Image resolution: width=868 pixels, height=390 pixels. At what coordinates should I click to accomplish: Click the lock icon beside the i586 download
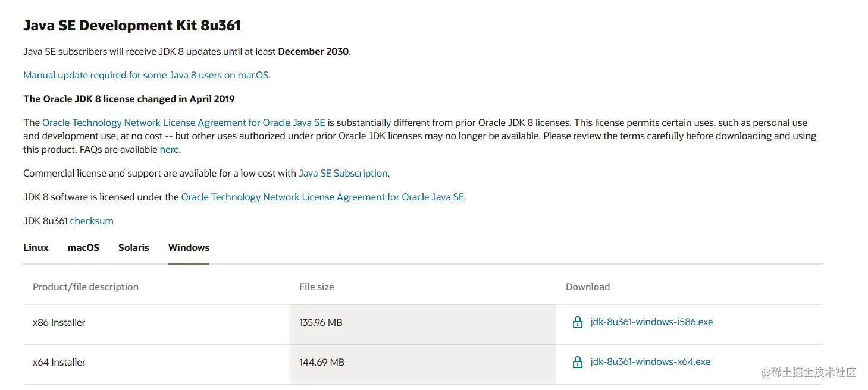coord(577,323)
